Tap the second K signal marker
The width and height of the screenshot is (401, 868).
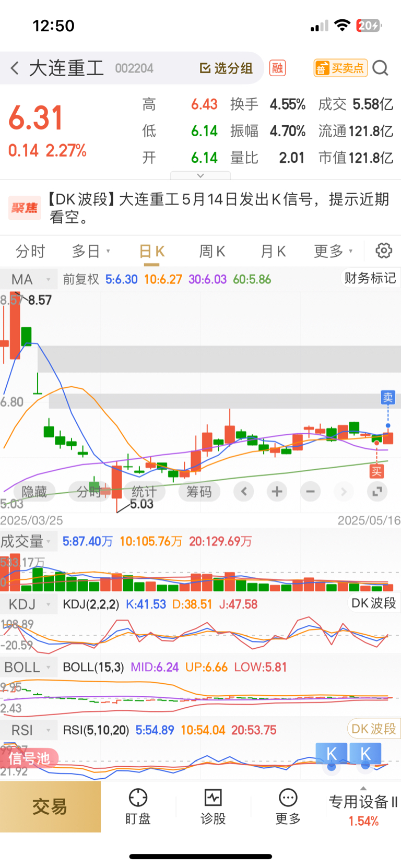click(365, 755)
